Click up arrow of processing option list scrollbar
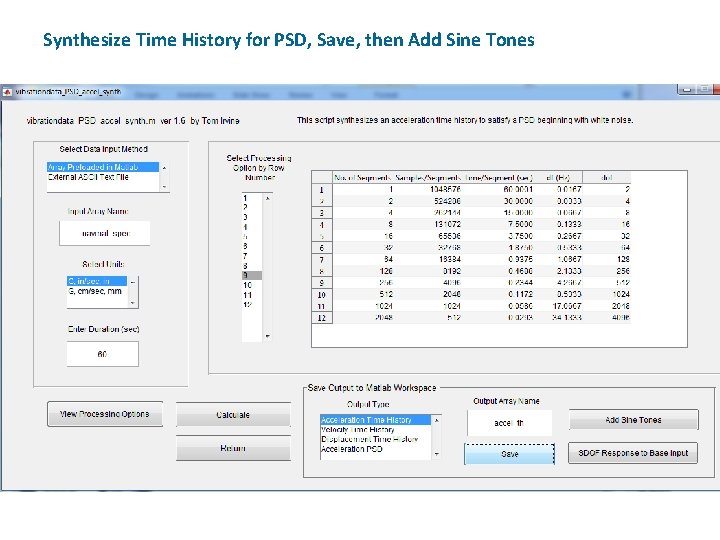Viewport: 720px width, 540px height. tap(268, 198)
